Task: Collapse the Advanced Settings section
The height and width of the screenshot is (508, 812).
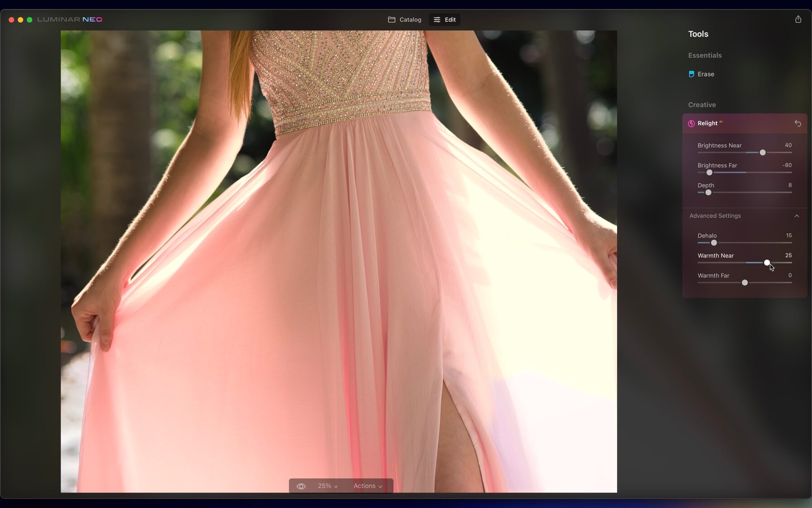Action: coord(797,216)
